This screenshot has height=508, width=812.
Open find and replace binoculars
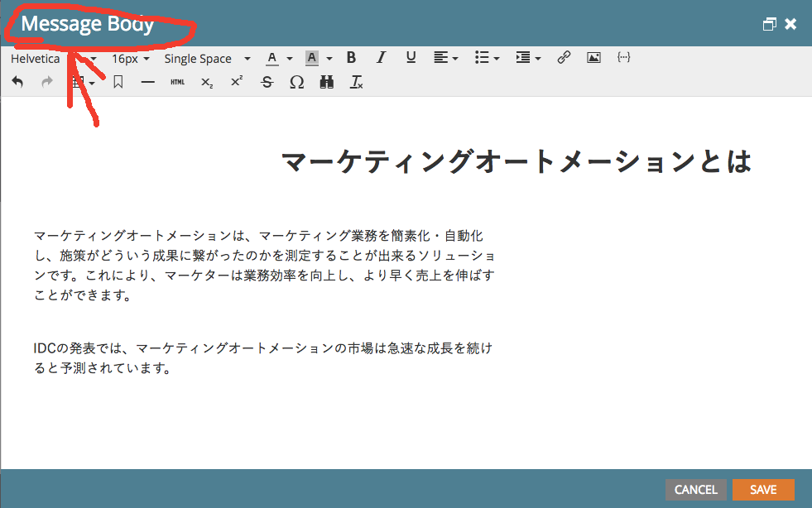326,82
